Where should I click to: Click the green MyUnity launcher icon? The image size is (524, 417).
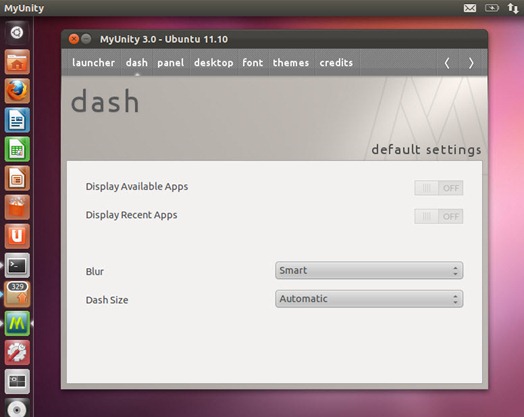tap(17, 323)
